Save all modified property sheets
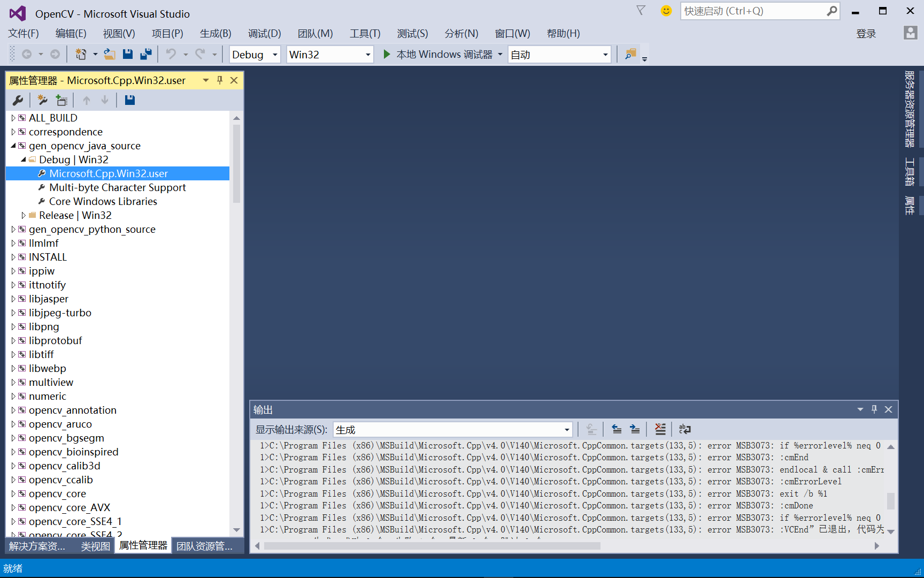The width and height of the screenshot is (924, 578). 129,100
